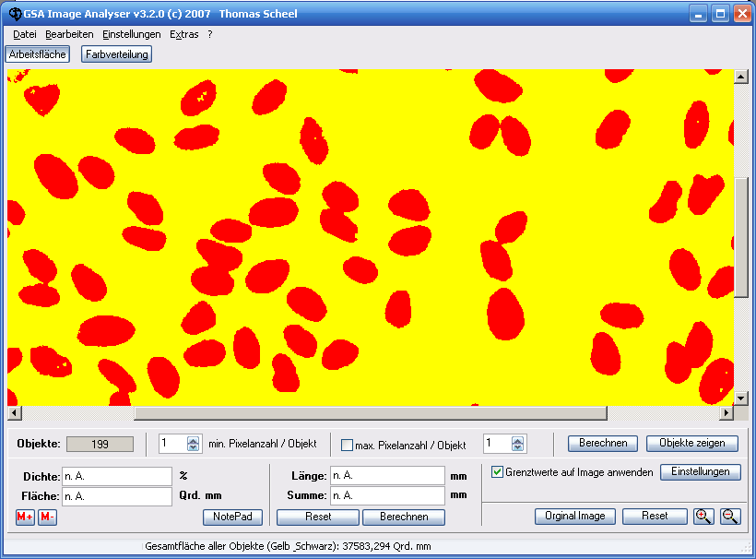
Task: Click the min. Pixelanzahl value field
Action: click(x=173, y=444)
